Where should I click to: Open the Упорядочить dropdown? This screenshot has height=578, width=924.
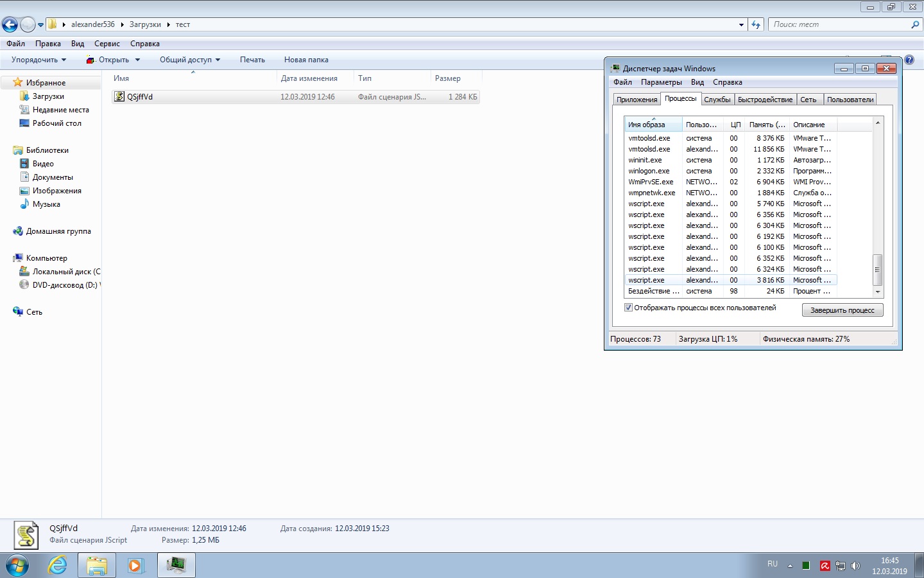click(x=38, y=60)
